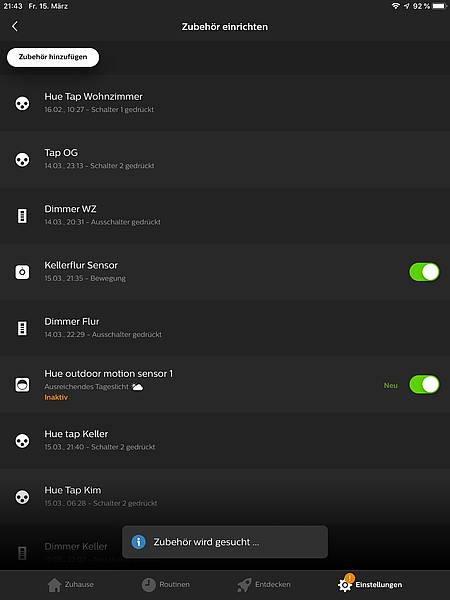The height and width of the screenshot is (600, 450).
Task: Add accessory with Zubehör hinzufügen button
Action: point(53,57)
